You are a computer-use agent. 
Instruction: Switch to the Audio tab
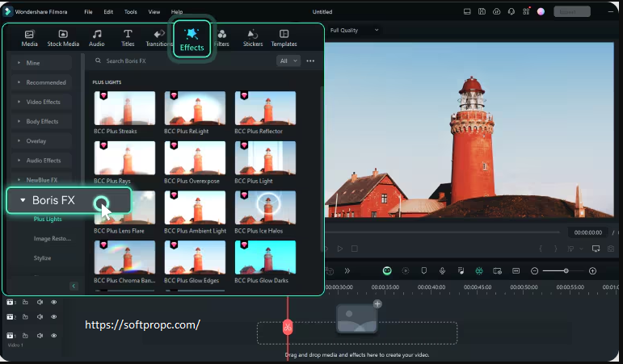pos(96,39)
